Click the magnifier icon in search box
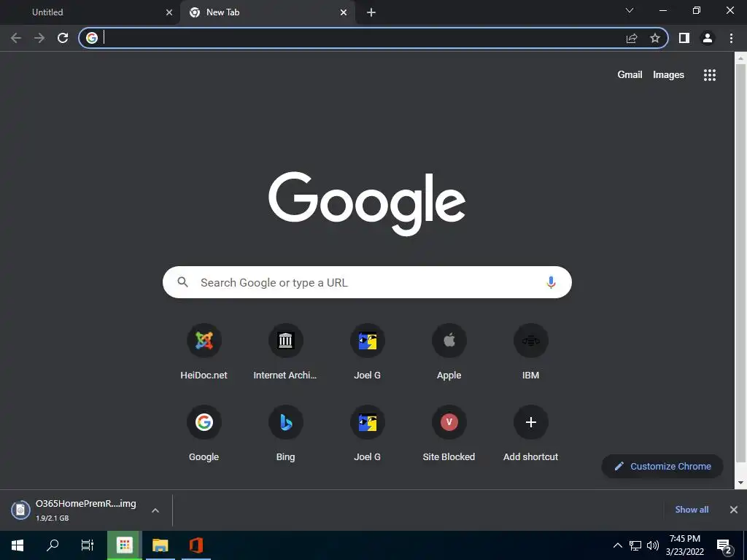Image resolution: width=747 pixels, height=560 pixels. coord(183,282)
